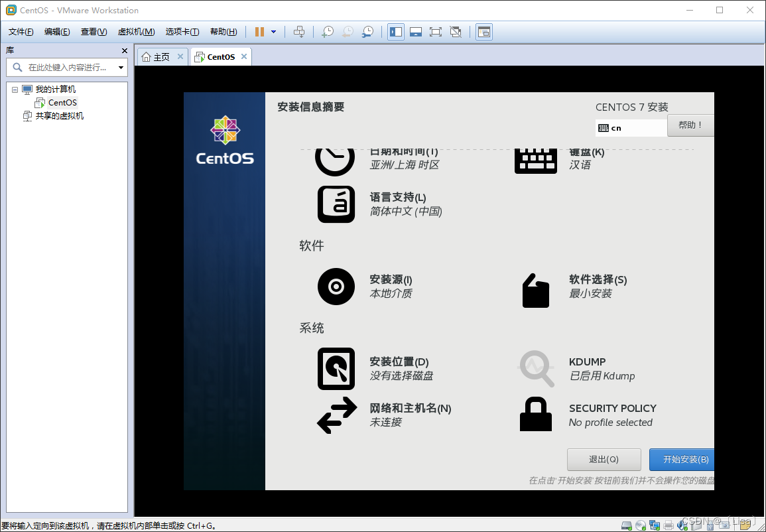766x532 pixels.
Task: Open the snapshot manager wrench-clock icon
Action: [x=367, y=32]
